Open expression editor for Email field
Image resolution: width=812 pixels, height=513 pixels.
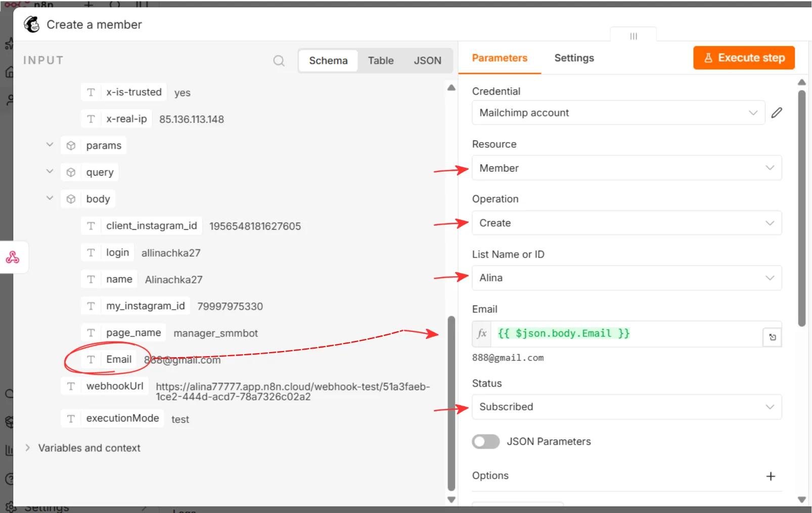click(x=772, y=337)
